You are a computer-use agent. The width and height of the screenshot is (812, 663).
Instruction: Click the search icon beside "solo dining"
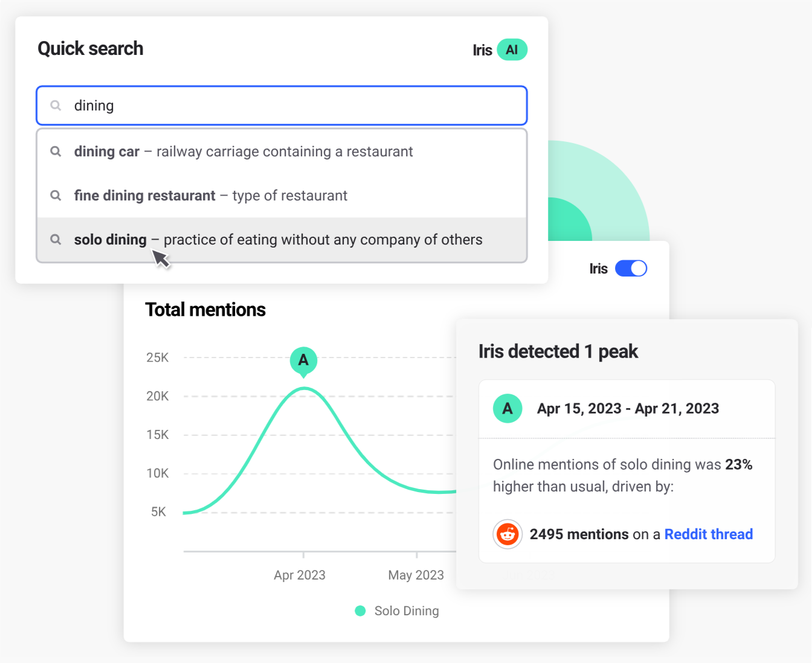click(x=56, y=240)
